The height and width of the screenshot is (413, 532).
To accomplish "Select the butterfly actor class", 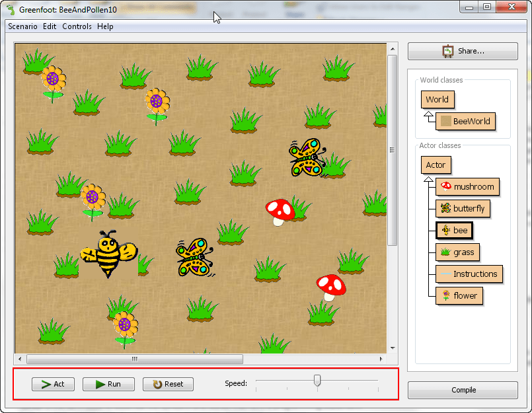I will 463,209.
